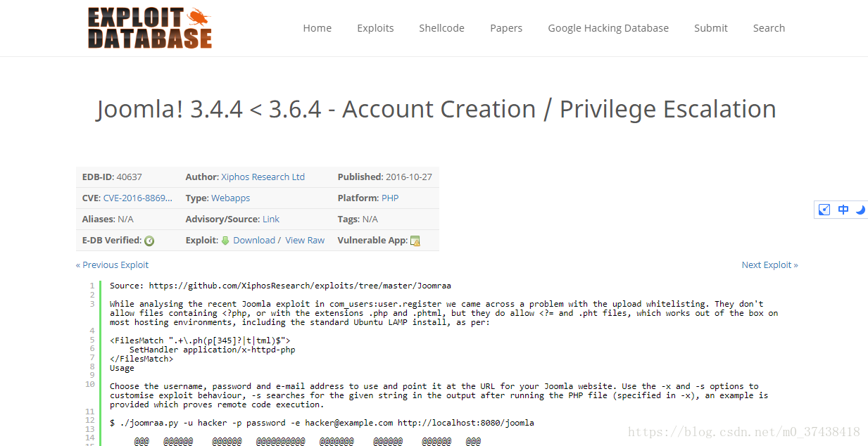The height and width of the screenshot is (446, 868).
Task: Click the E-DB Verified label
Action: (x=112, y=241)
